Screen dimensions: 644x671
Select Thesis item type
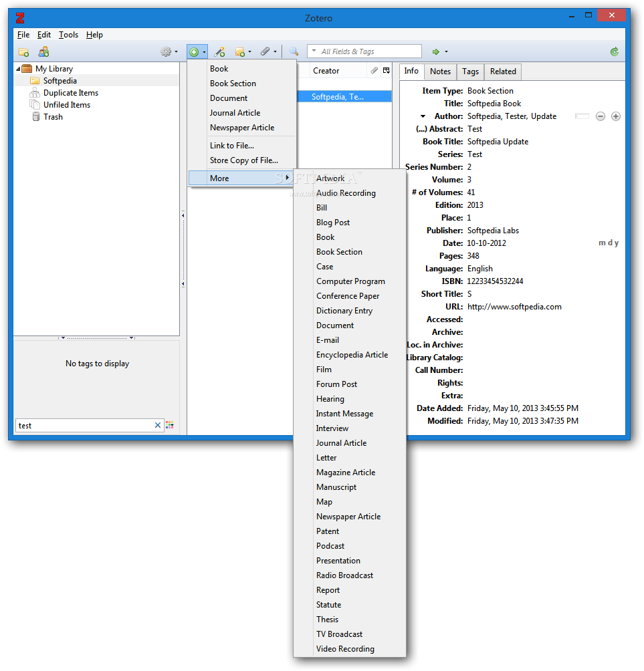tap(350, 620)
